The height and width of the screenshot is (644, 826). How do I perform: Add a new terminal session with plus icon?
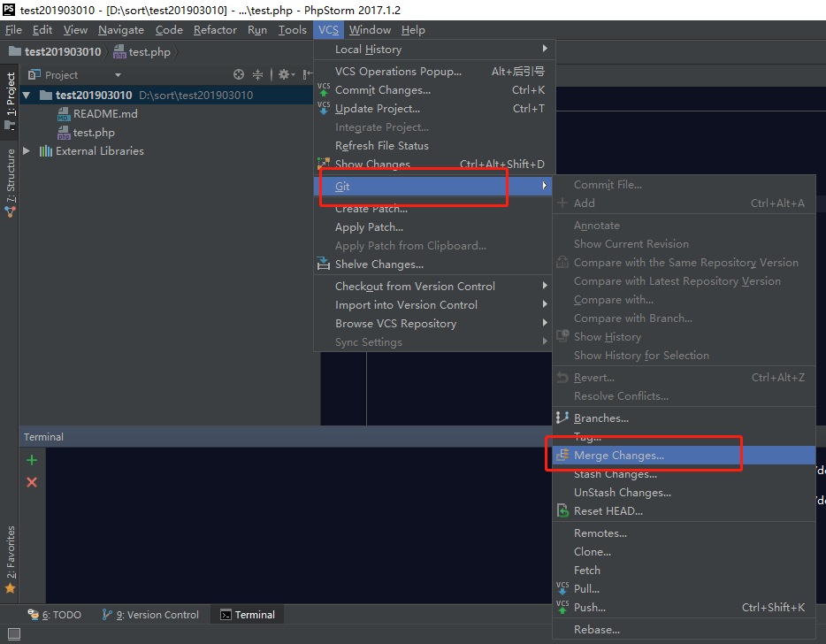pyautogui.click(x=32, y=460)
